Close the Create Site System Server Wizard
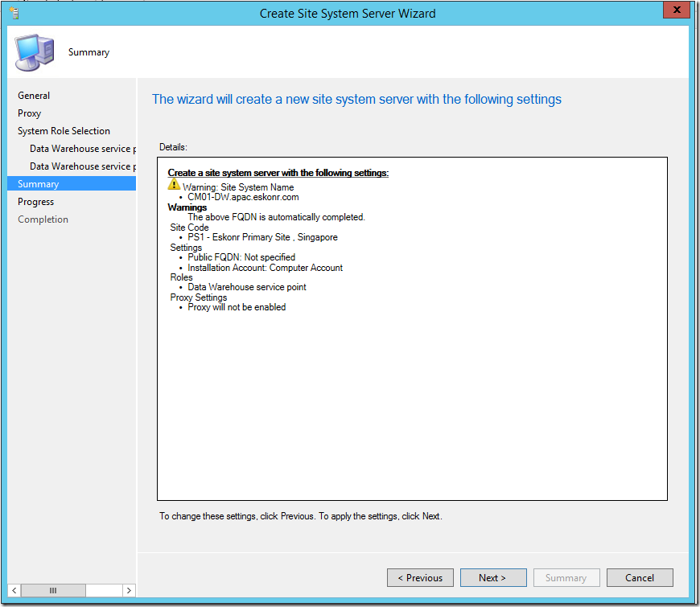700x607 pixels. [x=676, y=10]
